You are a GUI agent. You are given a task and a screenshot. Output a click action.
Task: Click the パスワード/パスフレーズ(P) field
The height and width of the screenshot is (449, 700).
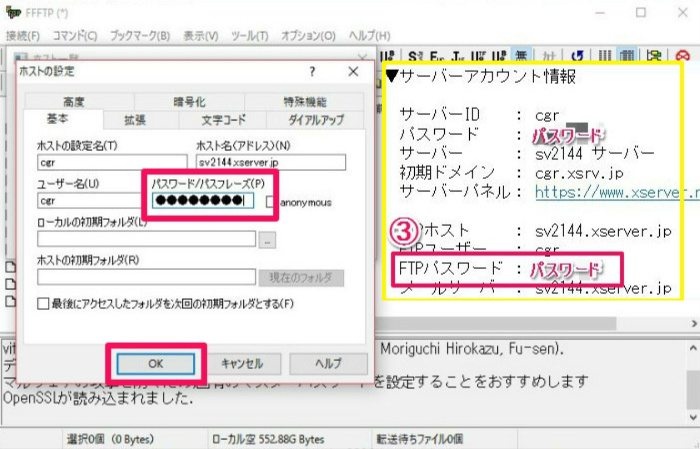coord(203,200)
